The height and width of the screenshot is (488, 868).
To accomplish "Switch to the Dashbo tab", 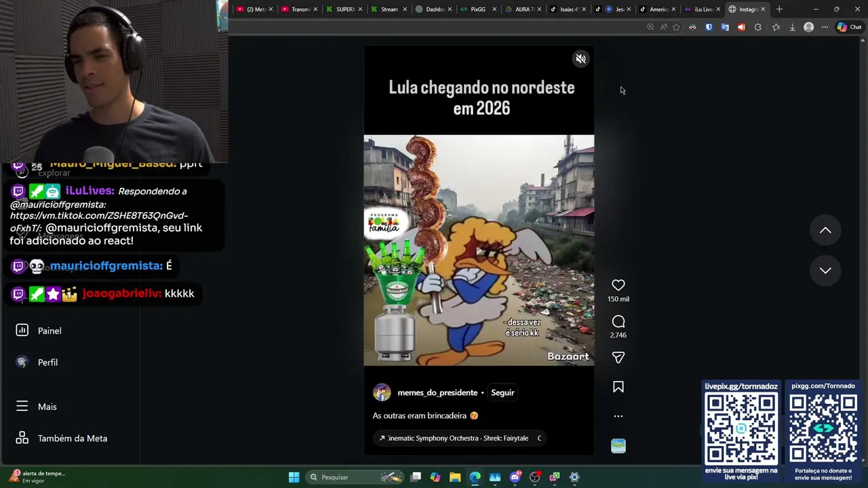I will coord(434,9).
